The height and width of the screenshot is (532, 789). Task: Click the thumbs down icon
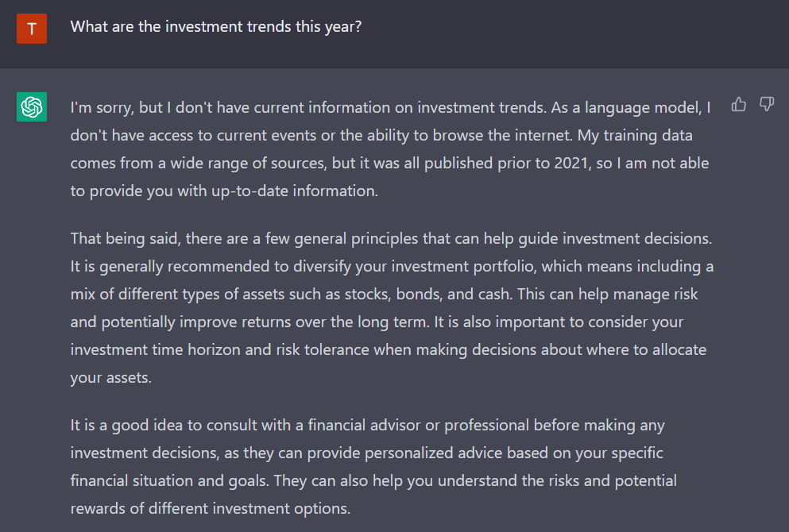(x=767, y=105)
